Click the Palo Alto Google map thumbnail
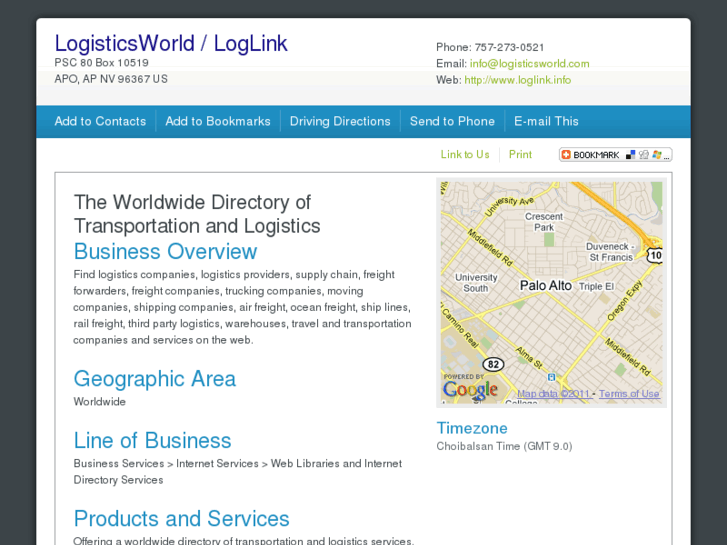 (551, 293)
